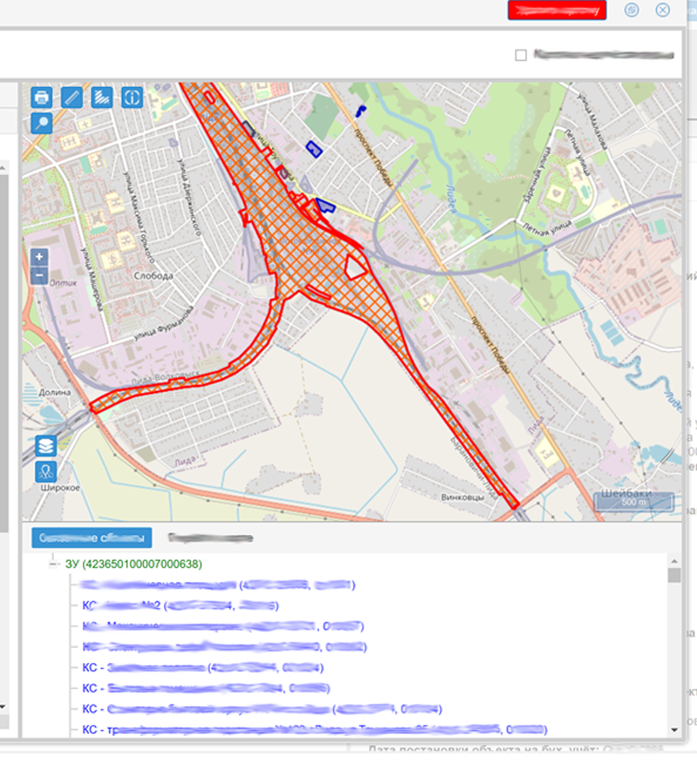Select the ЗУ (423650100007000638) tree item
This screenshot has width=697, height=784.
click(133, 564)
